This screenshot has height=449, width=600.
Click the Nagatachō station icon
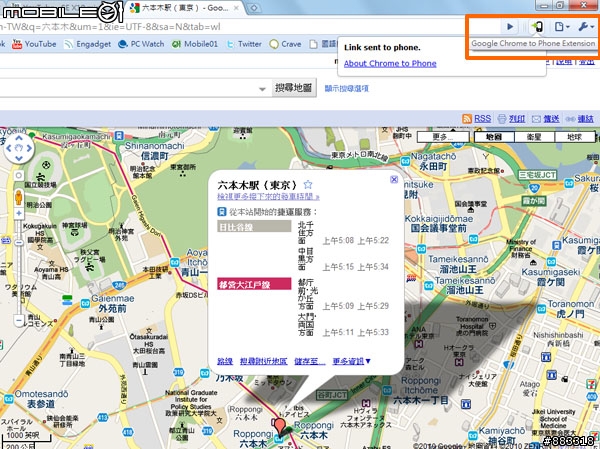[405, 161]
